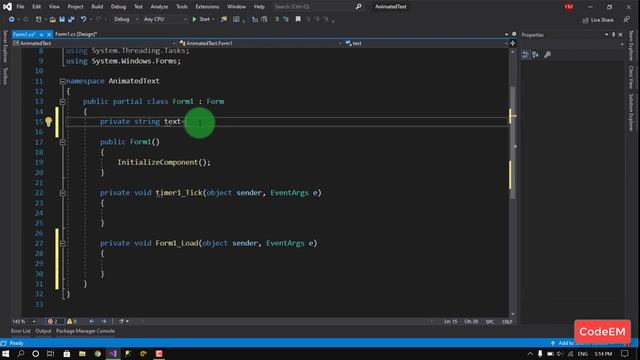Viewport: 640px width, 360px height.
Task: Open the notification center icon in the taskbar
Action: (x=624, y=353)
